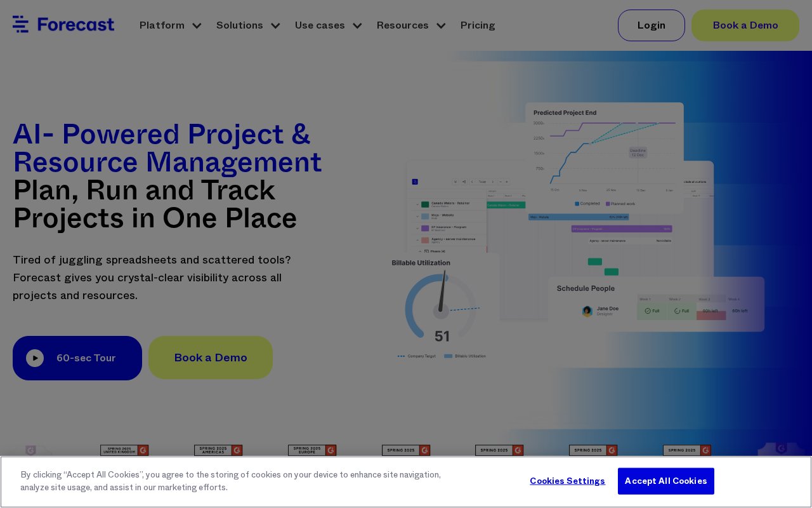812x508 pixels.
Task: Expand the Use cases menu
Action: pos(328,25)
